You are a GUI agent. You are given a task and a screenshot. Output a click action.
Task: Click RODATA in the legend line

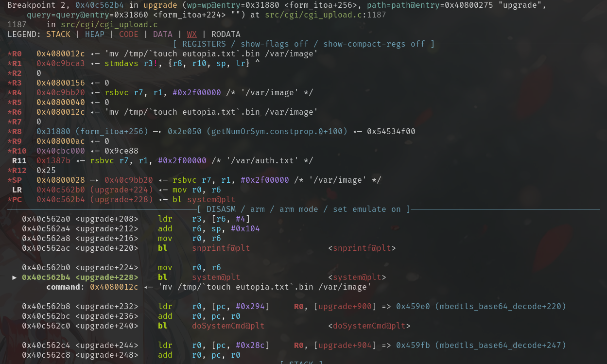226,34
